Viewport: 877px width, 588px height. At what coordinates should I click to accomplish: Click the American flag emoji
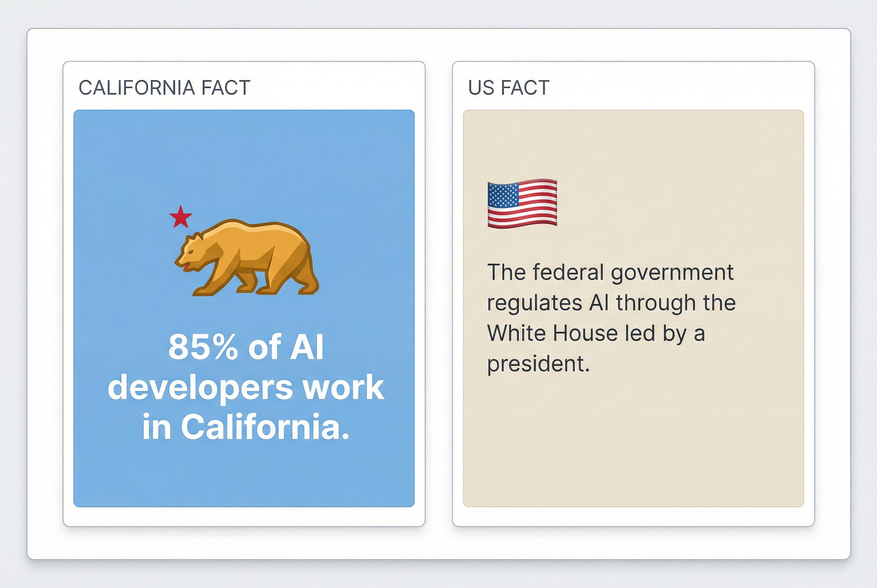522,203
